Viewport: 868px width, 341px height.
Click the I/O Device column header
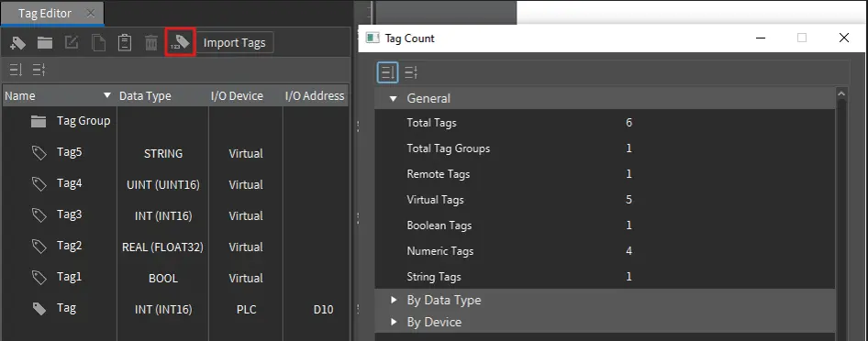point(237,95)
